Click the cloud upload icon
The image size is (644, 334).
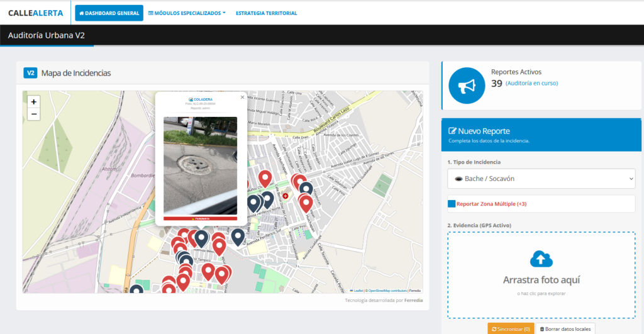[x=541, y=259]
